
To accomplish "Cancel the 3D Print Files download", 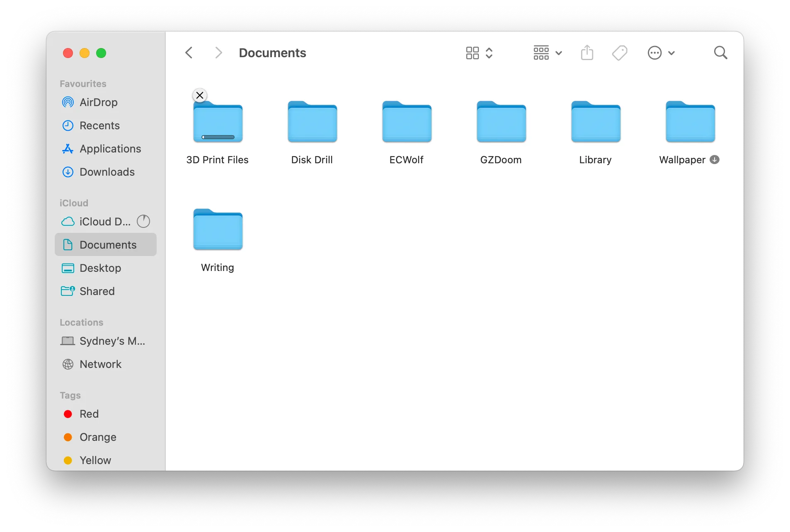I will point(199,95).
